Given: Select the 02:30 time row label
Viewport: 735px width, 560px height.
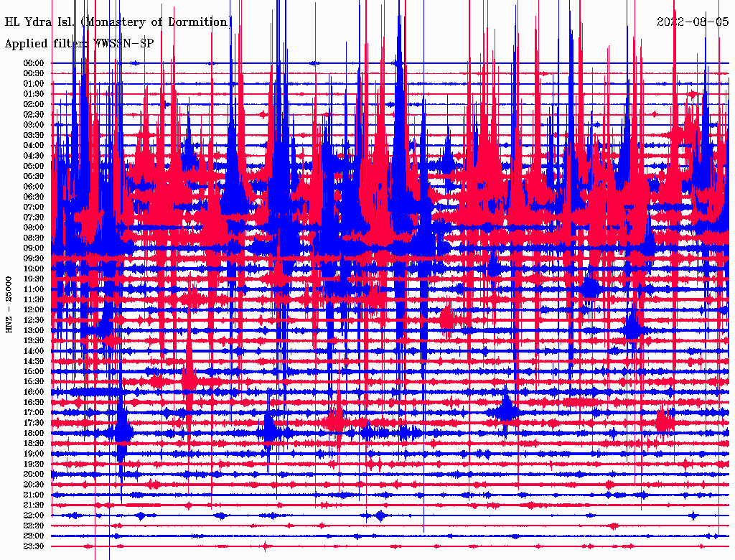Looking at the screenshot, I should [34, 115].
